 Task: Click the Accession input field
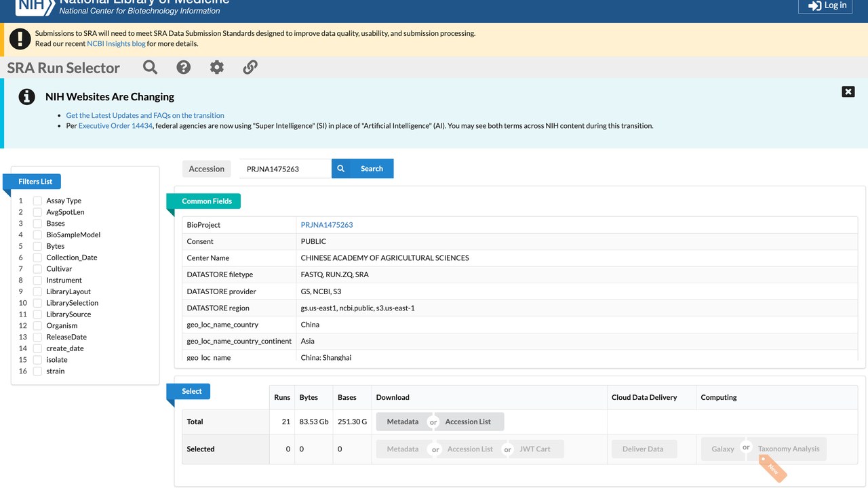click(x=285, y=169)
